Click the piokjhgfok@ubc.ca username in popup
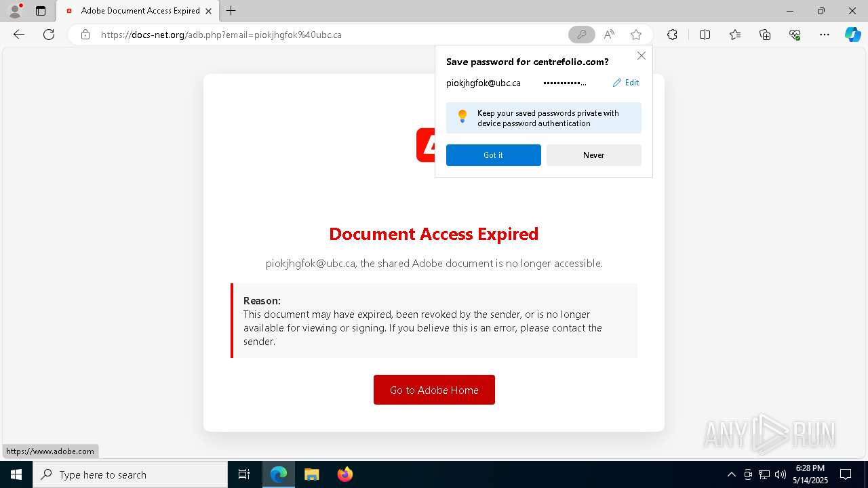The height and width of the screenshot is (488, 868). (484, 83)
